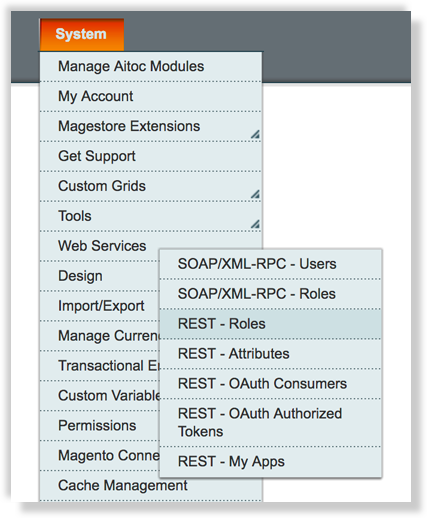
Task: Open My Account menu entry
Action: click(151, 96)
